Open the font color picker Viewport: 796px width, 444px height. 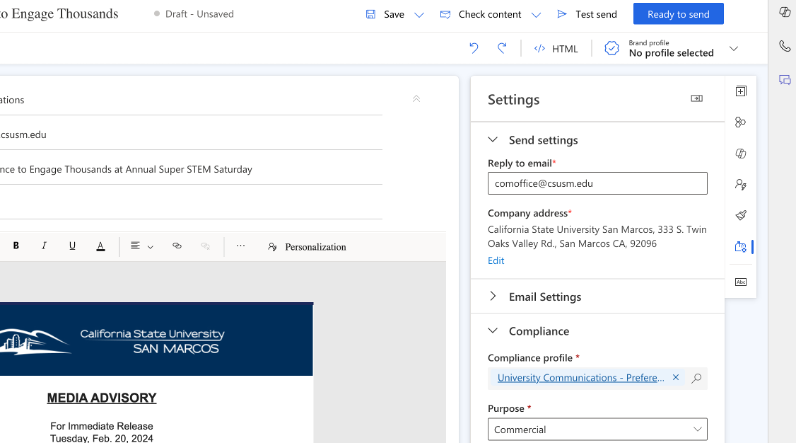tap(101, 246)
